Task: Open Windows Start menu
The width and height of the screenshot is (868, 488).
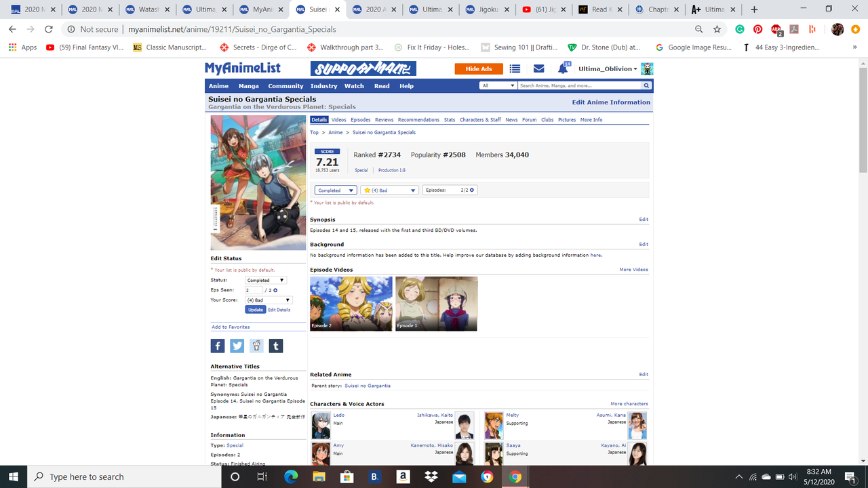Action: [x=14, y=476]
